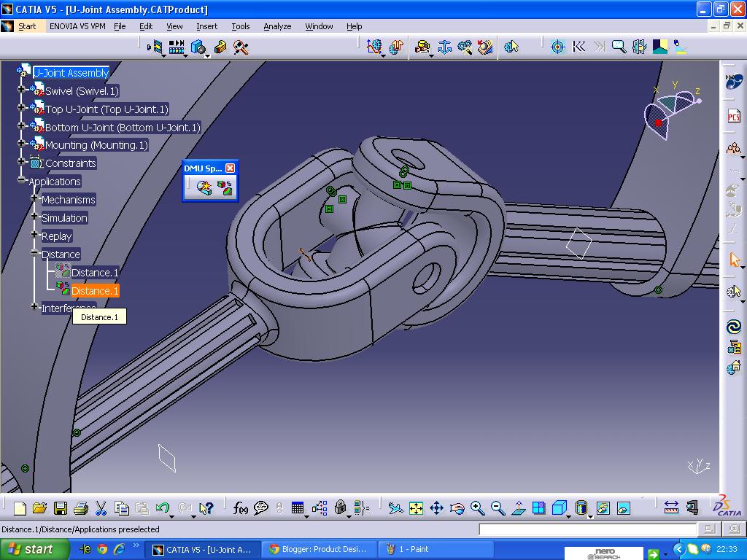Click the PCS icon in right toolbar

tap(735, 115)
